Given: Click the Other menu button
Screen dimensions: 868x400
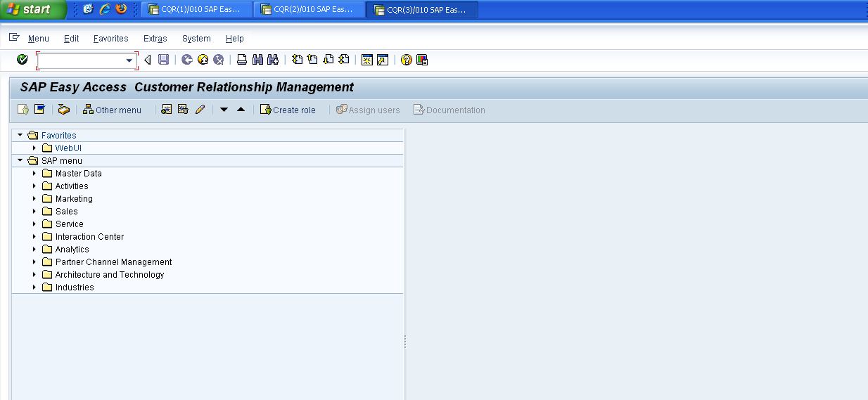Looking at the screenshot, I should point(112,110).
